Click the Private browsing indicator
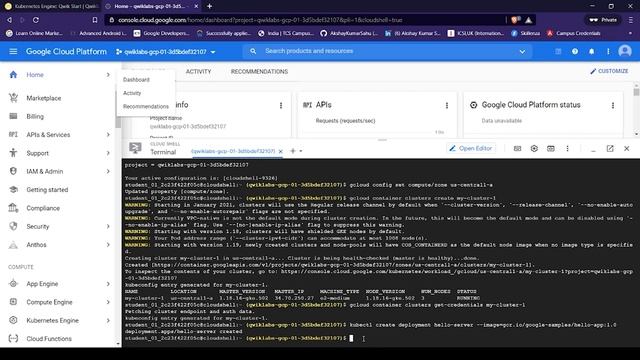The image size is (640, 360). [x=603, y=20]
